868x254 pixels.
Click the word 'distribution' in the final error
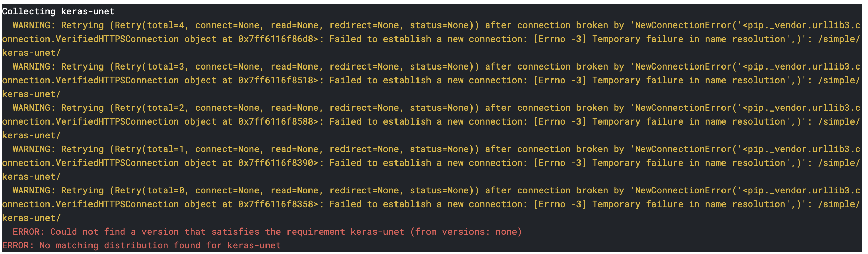coord(136,246)
